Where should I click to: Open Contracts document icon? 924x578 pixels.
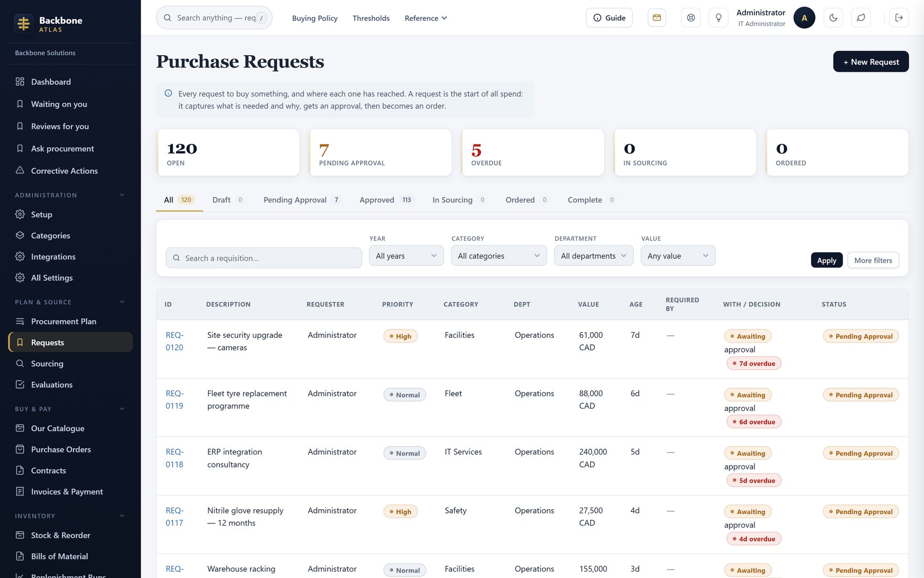click(20, 470)
